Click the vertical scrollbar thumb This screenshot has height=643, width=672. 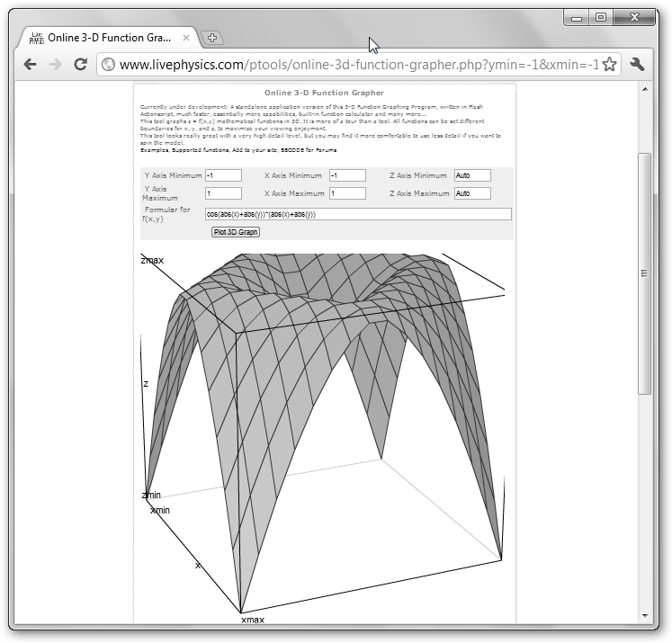644,272
